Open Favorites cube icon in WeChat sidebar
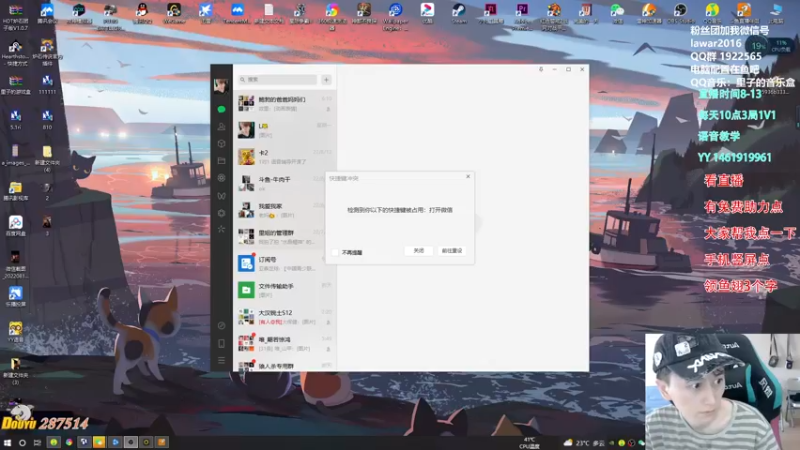Screen dimensions: 800x450 pyautogui.click(x=221, y=144)
